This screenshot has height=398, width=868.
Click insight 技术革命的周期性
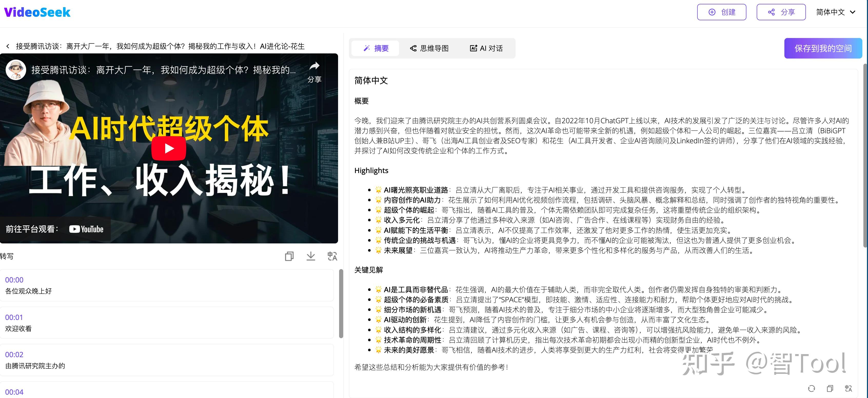(413, 340)
